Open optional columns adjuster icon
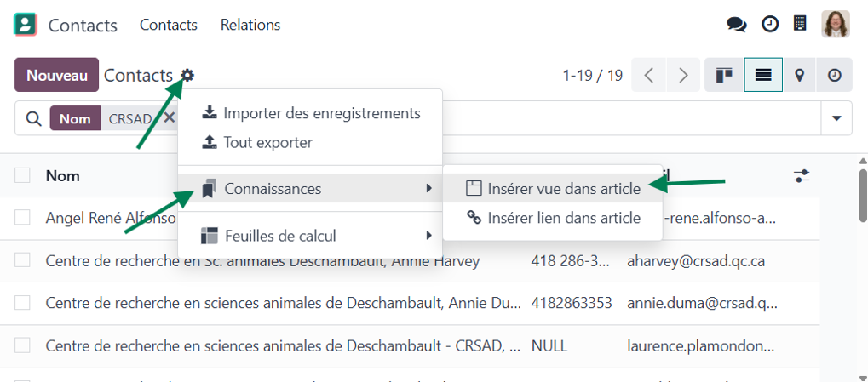 click(x=801, y=176)
